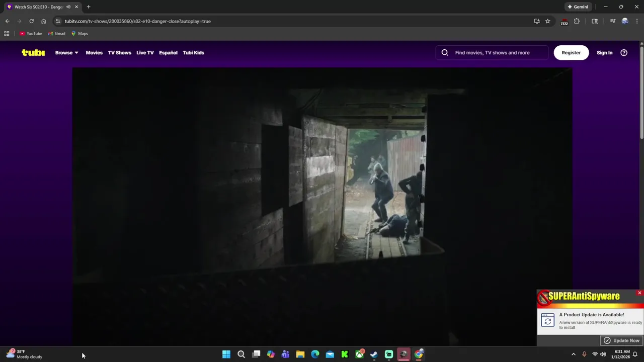Click the Gemini button
The height and width of the screenshot is (362, 644).
578,7
